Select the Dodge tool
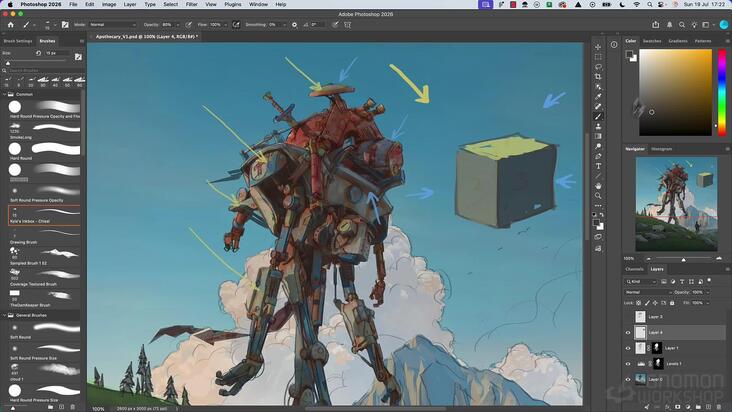Screen dimensions: 732x412 point(598,147)
